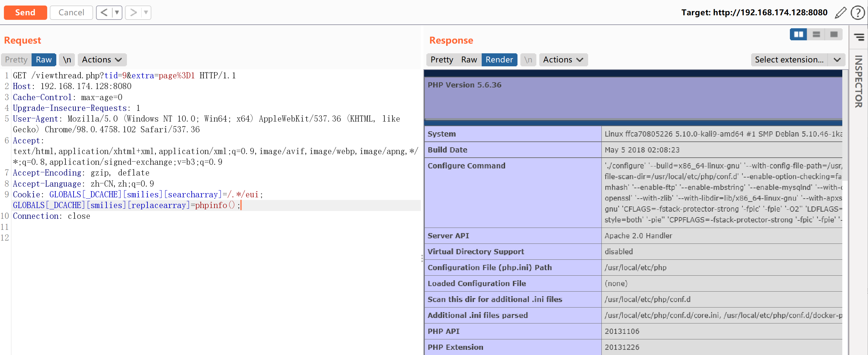The width and height of the screenshot is (868, 355).
Task: Expand the response Actions dropdown
Action: point(563,59)
